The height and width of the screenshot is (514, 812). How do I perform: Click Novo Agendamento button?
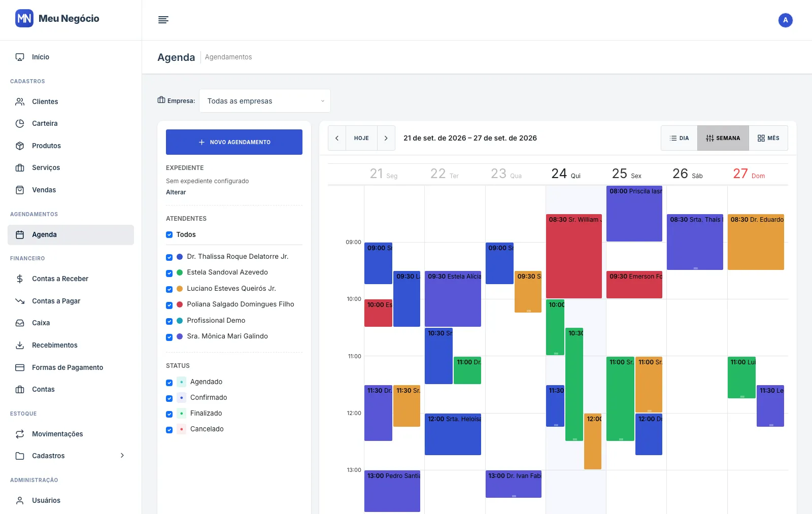(234, 142)
